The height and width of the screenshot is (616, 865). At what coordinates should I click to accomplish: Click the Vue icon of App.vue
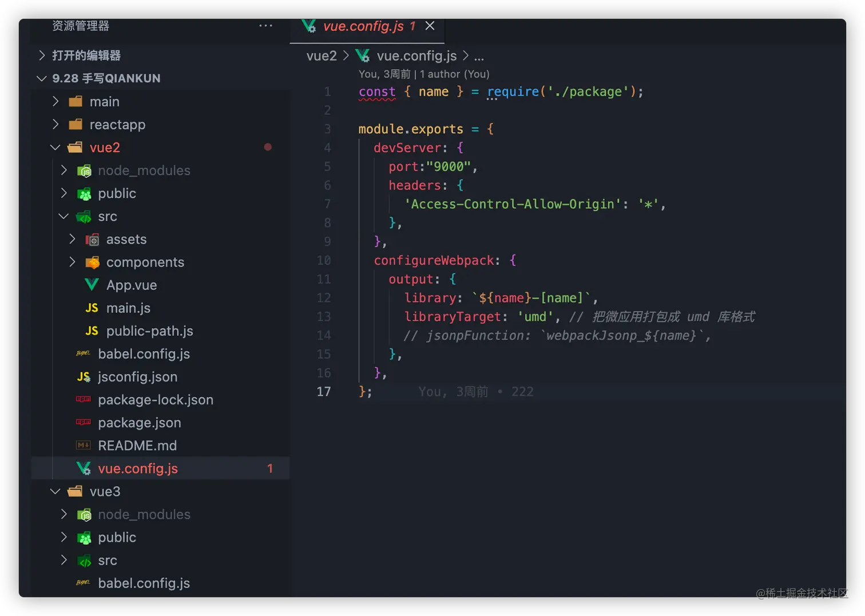tap(92, 284)
